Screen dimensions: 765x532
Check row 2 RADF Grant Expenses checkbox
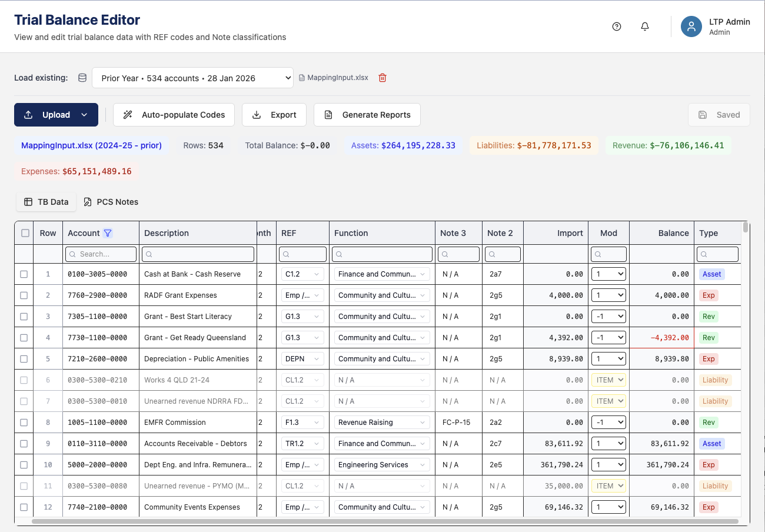(24, 295)
